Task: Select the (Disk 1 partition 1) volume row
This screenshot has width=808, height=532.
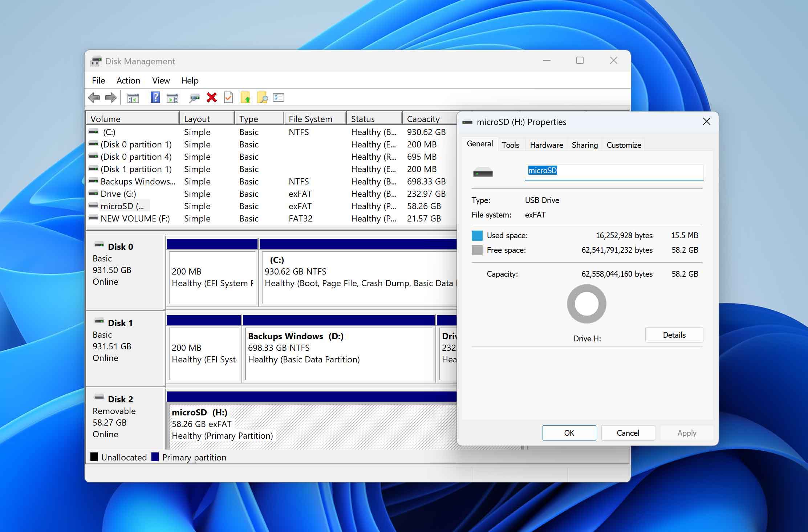Action: [271, 169]
